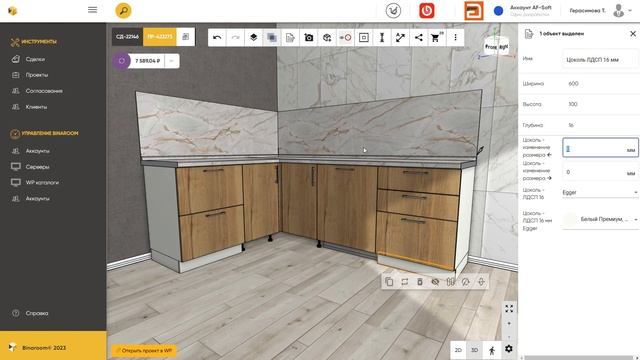The height and width of the screenshot is (360, 640).
Task: Take a camera snapshot of the scene
Action: pyautogui.click(x=309, y=38)
